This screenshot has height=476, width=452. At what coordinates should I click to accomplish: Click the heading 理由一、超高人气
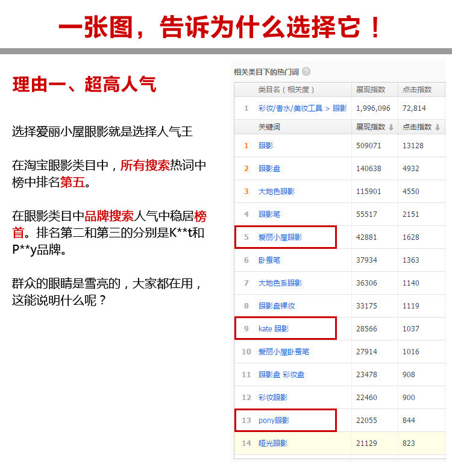84,84
